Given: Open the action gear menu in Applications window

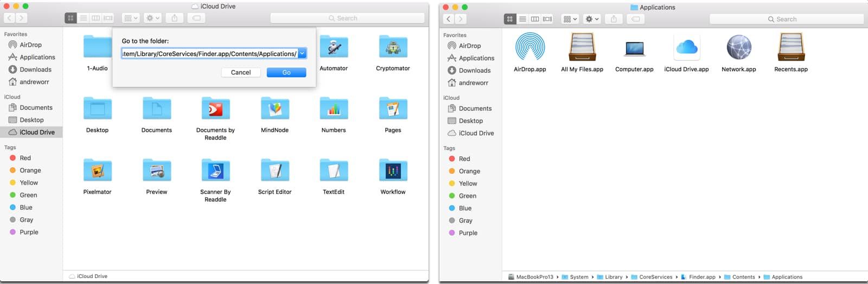Looking at the screenshot, I should 592,19.
